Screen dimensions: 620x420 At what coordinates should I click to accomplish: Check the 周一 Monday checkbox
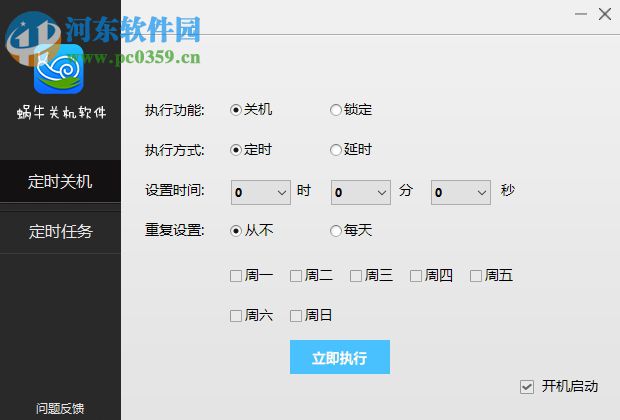coord(236,276)
